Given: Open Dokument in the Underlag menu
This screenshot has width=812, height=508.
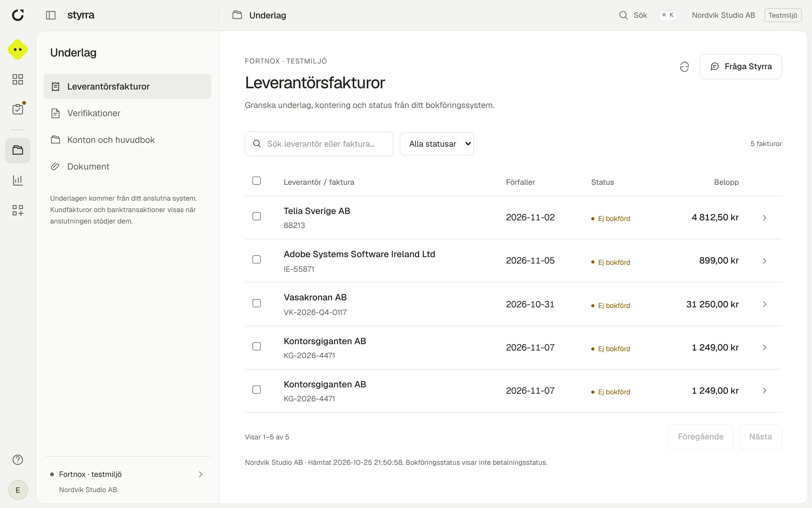Looking at the screenshot, I should 128,166.
